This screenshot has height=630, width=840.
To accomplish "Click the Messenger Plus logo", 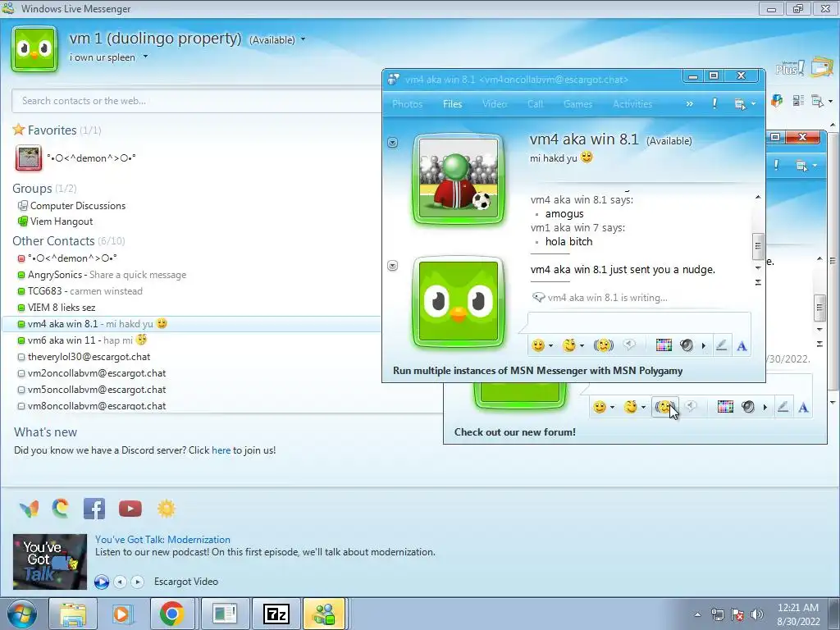I will 789,68.
